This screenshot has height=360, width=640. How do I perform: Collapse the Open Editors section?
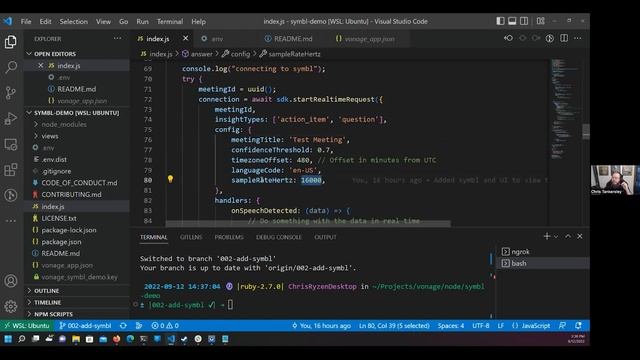click(x=77, y=54)
